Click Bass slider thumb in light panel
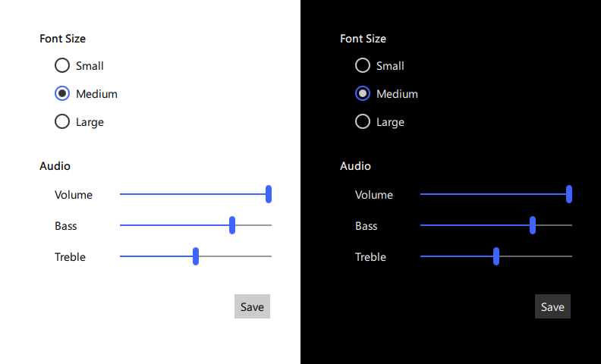 tap(232, 225)
